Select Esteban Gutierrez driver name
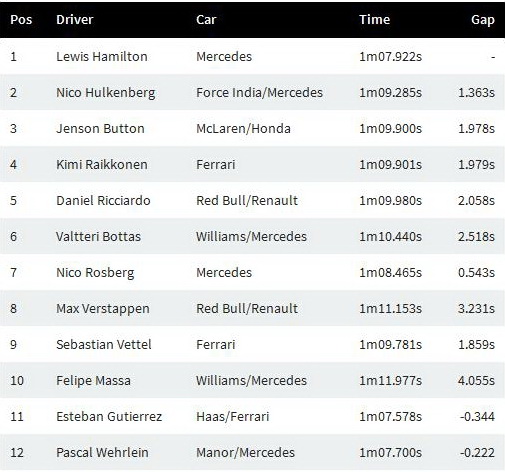 point(109,416)
